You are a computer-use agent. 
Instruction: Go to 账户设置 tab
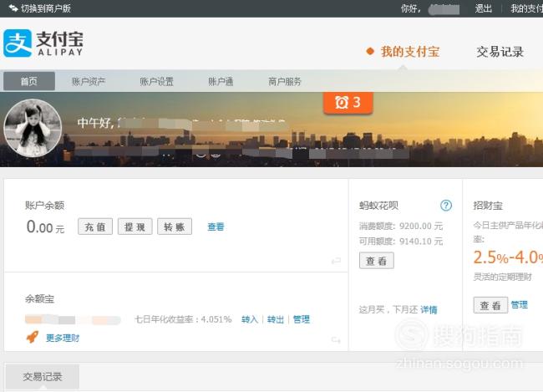pos(156,81)
